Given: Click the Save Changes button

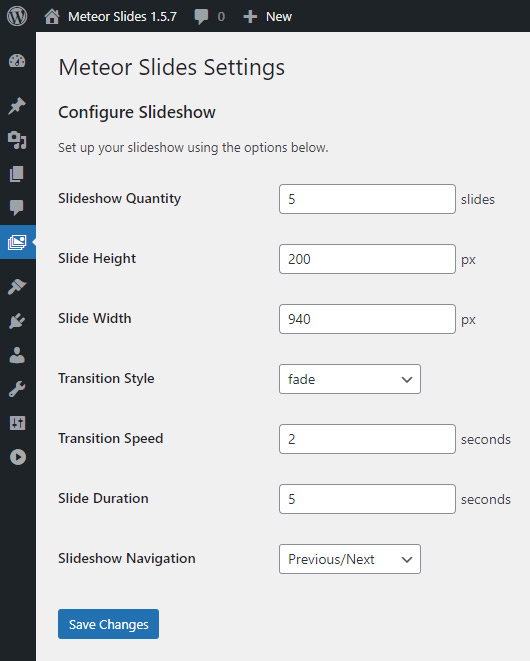Looking at the screenshot, I should [x=108, y=624].
